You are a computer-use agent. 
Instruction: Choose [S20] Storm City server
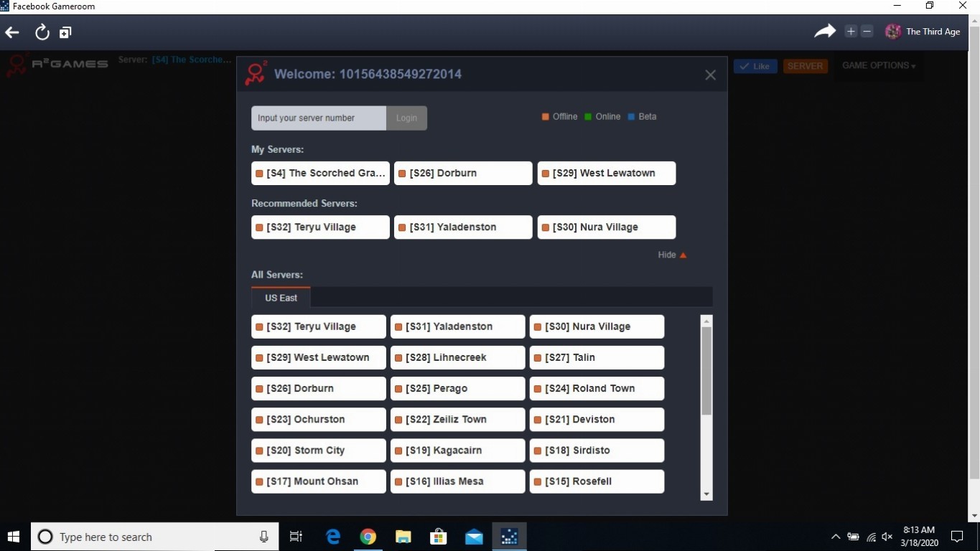tap(319, 451)
